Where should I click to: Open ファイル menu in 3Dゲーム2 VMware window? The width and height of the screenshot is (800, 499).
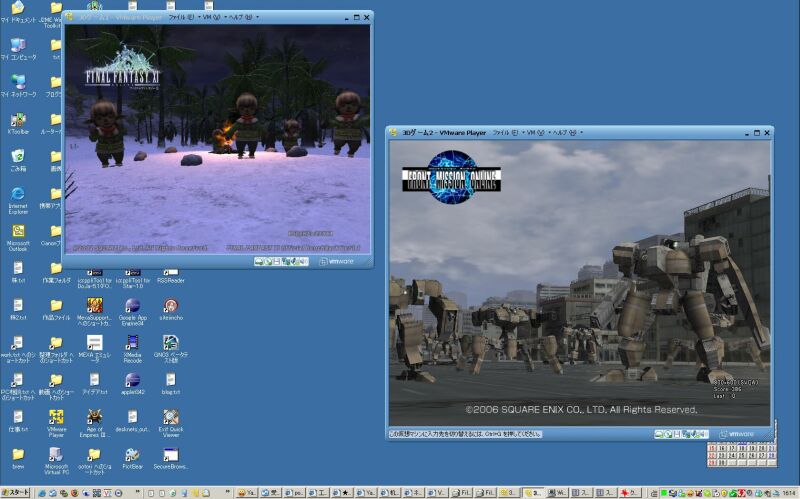click(505, 133)
